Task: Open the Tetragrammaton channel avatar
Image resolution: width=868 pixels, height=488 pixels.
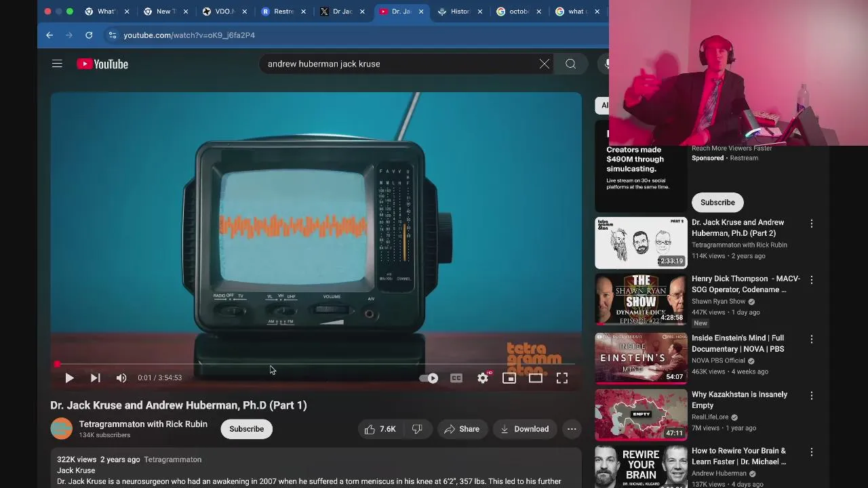Action: pos(61,429)
